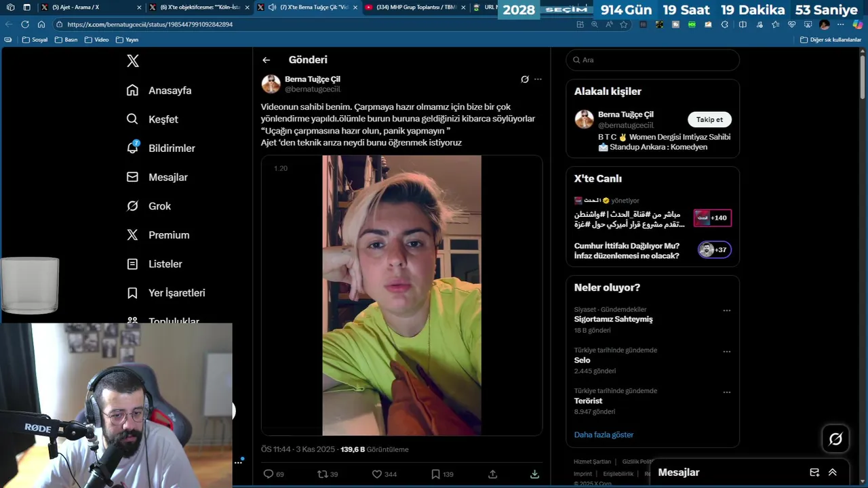Viewport: 868px width, 488px height.
Task: Click @bernatugceciil handle on the post
Action: pyautogui.click(x=313, y=89)
